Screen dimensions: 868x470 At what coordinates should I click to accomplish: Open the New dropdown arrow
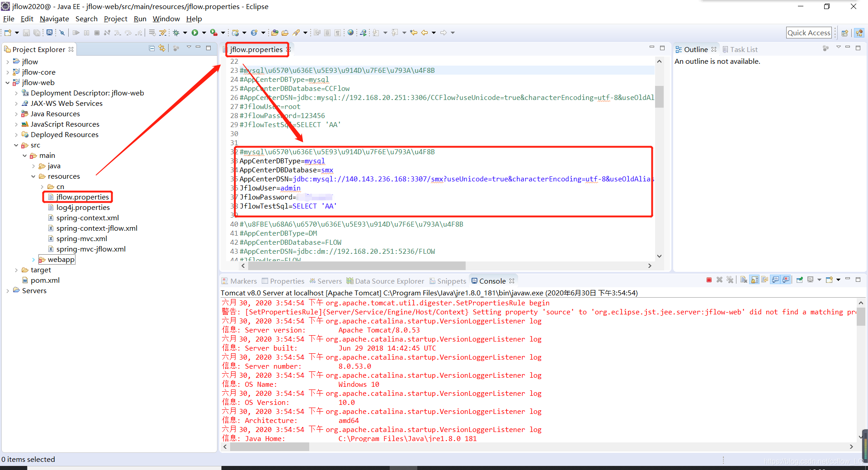[17, 33]
